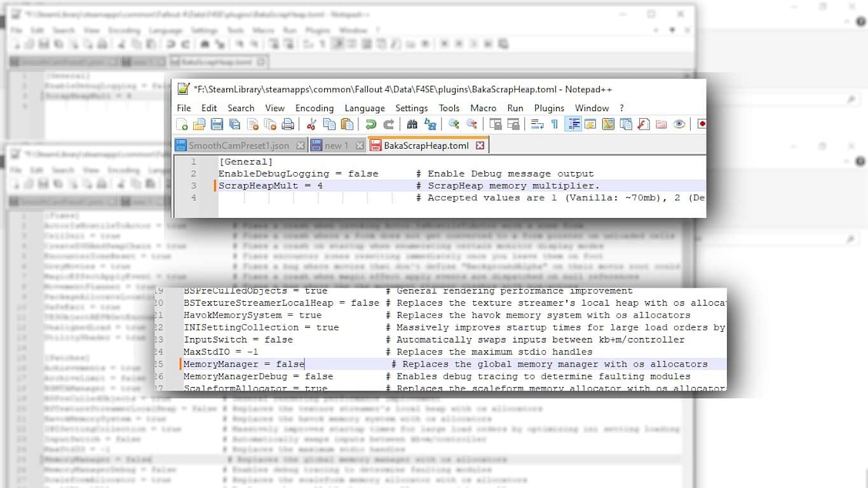This screenshot has height=488, width=868.
Task: Click the Close document toolbar icon
Action: 253,124
